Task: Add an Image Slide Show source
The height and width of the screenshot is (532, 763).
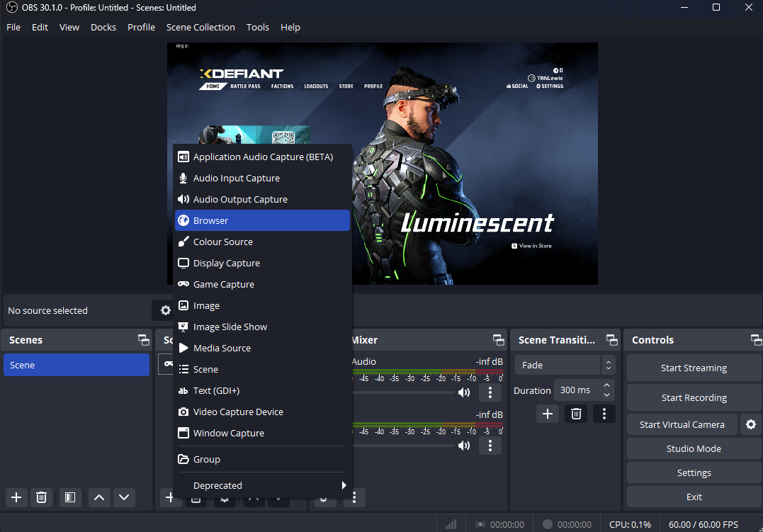Action: coord(262,327)
